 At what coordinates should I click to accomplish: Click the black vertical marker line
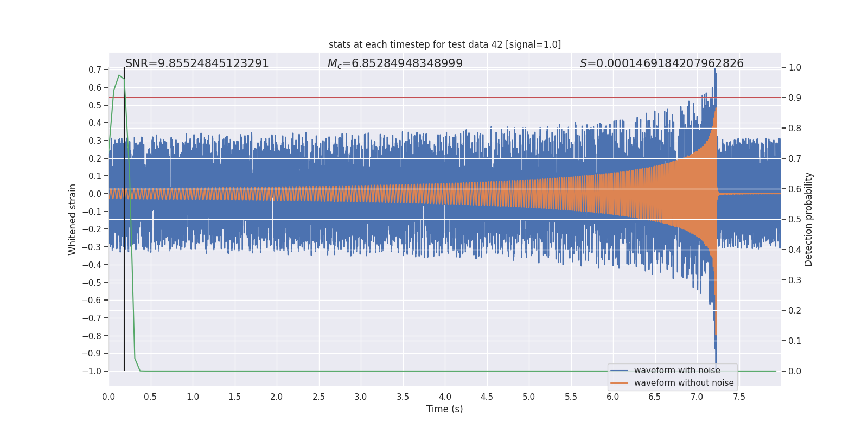[x=124, y=219]
